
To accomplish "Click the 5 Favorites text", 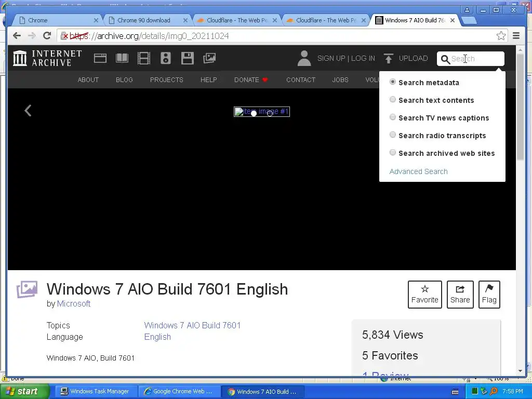I will click(x=390, y=355).
